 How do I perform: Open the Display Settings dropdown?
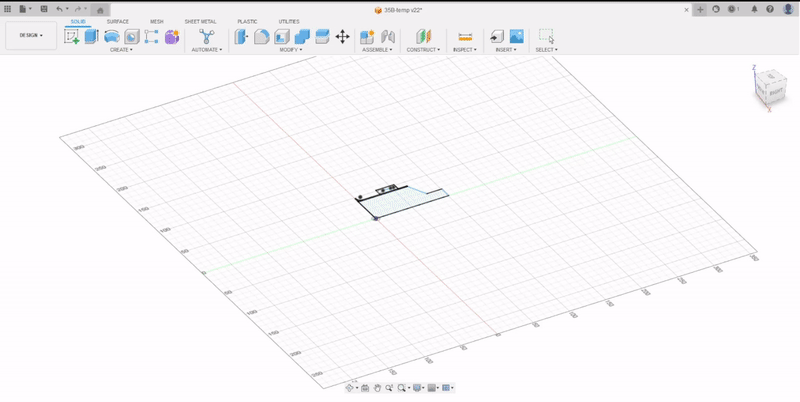(x=418, y=388)
